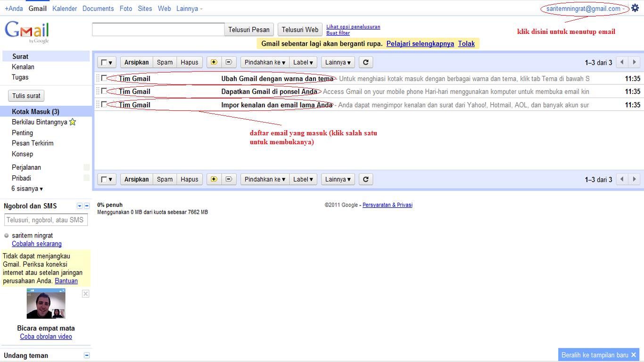The height and width of the screenshot is (362, 644).
Task: Click the mail search input field
Action: coord(158,30)
